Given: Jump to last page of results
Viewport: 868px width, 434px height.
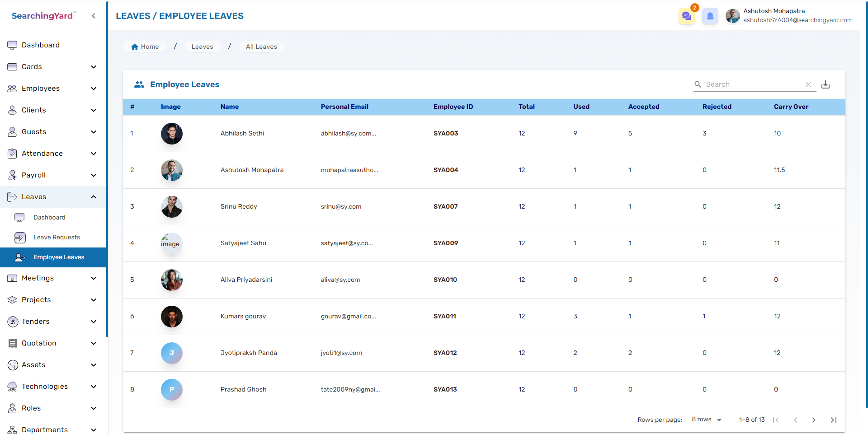Looking at the screenshot, I should tap(834, 420).
